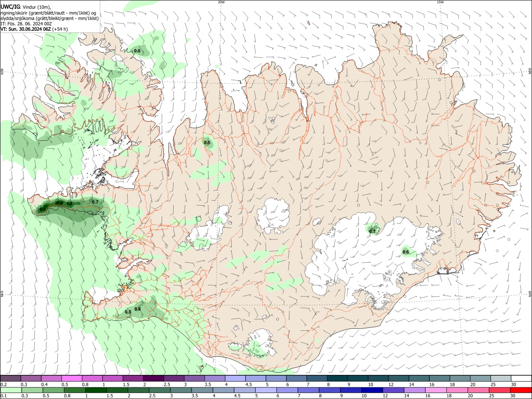
Task: Click the 1.2 precipitation value on Snæfellsnes
Action: pos(60,203)
